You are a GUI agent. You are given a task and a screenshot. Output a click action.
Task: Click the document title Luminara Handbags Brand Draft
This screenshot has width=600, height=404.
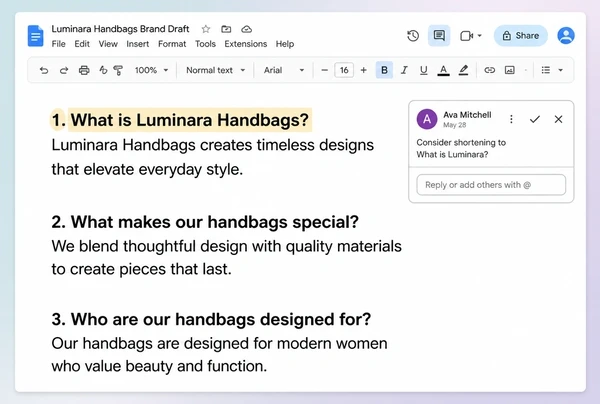pyautogui.click(x=120, y=29)
